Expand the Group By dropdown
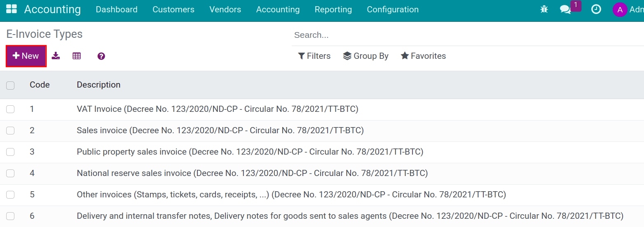Image resolution: width=644 pixels, height=227 pixels. pyautogui.click(x=365, y=56)
